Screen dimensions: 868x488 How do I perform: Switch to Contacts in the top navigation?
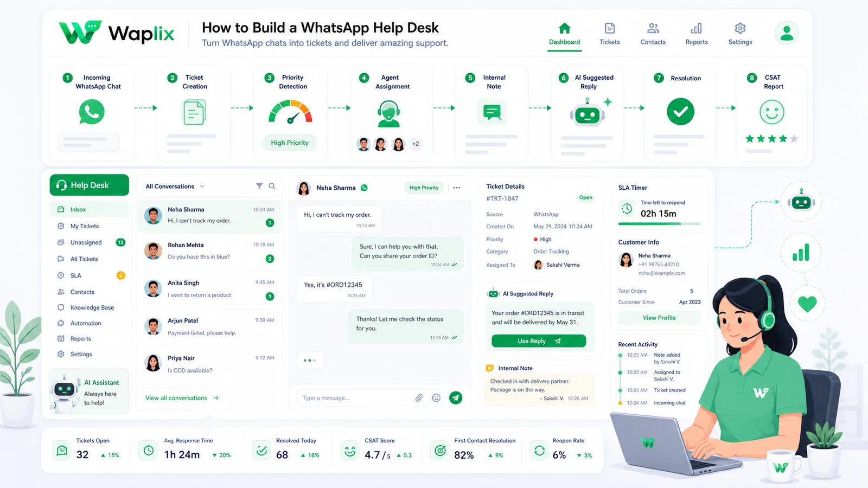point(653,34)
